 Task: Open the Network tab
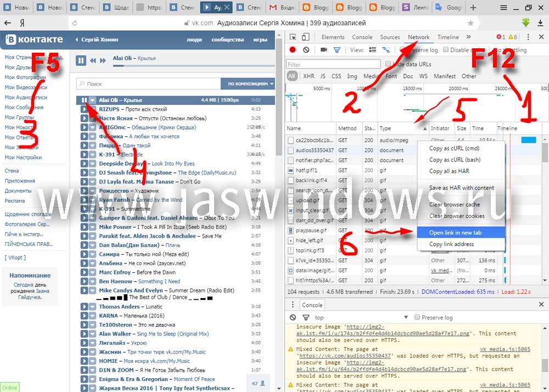tap(418, 37)
